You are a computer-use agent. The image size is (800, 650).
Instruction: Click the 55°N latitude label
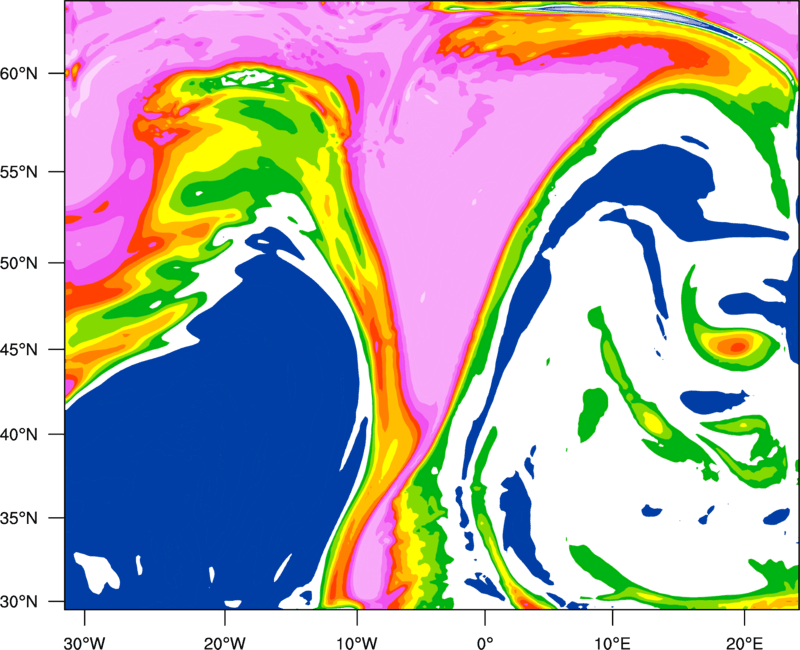point(19,172)
